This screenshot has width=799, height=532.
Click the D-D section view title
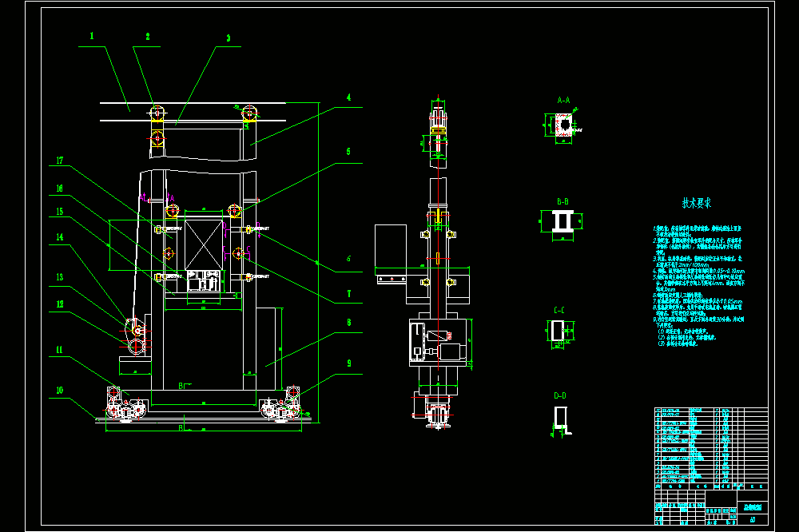pos(559,395)
